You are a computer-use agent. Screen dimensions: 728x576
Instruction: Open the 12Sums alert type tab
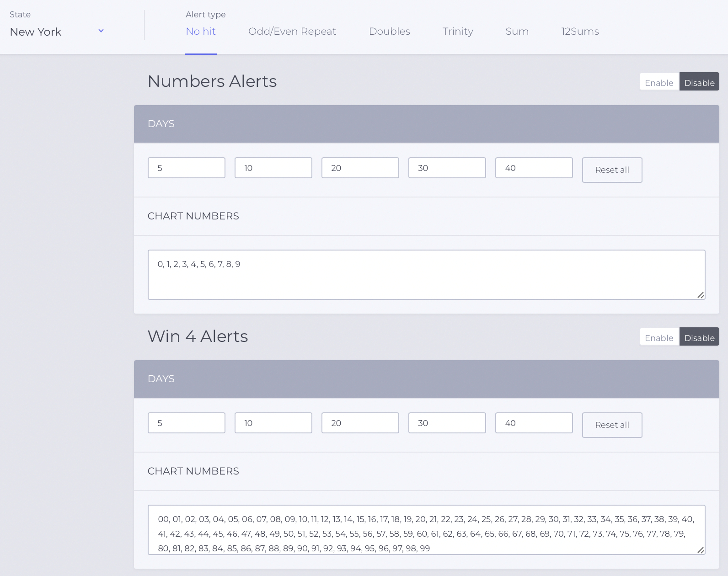click(580, 32)
